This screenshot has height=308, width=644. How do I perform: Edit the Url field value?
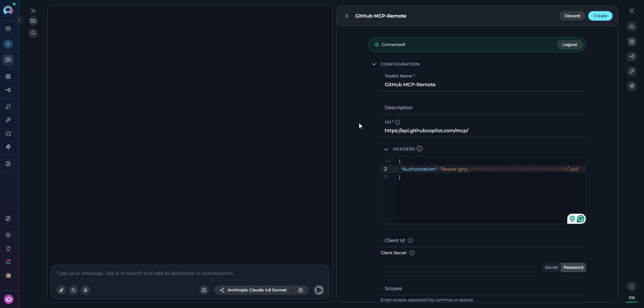[x=483, y=131]
